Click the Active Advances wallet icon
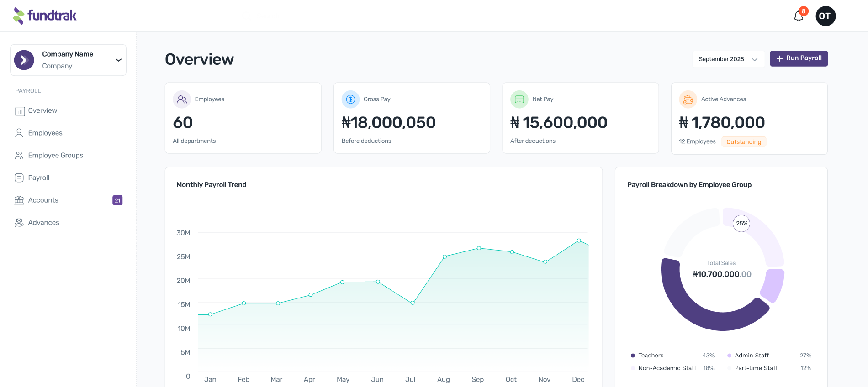The height and width of the screenshot is (387, 868). (x=688, y=99)
